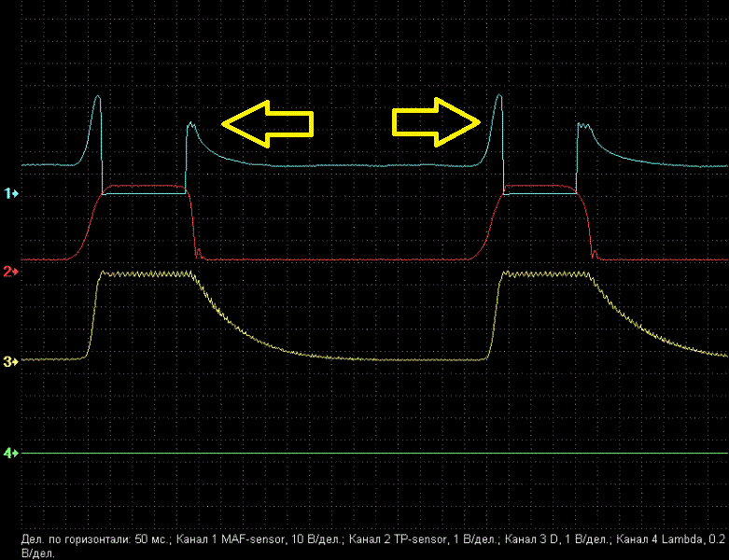Click the red channel 2 marker
This screenshot has width=729, height=560.
(10, 271)
